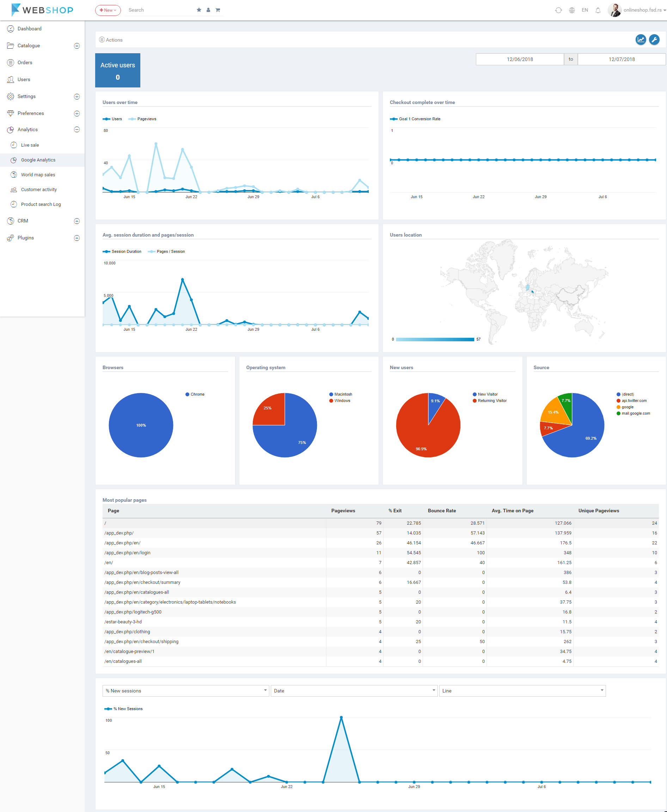The height and width of the screenshot is (812, 667).
Task: Expand the Catalogue section
Action: (x=77, y=46)
